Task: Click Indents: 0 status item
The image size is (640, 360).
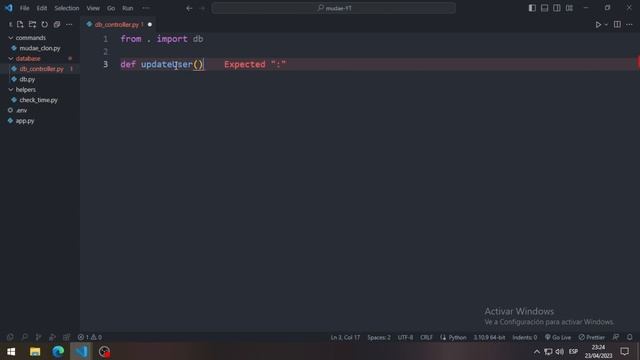Action: 524,338
